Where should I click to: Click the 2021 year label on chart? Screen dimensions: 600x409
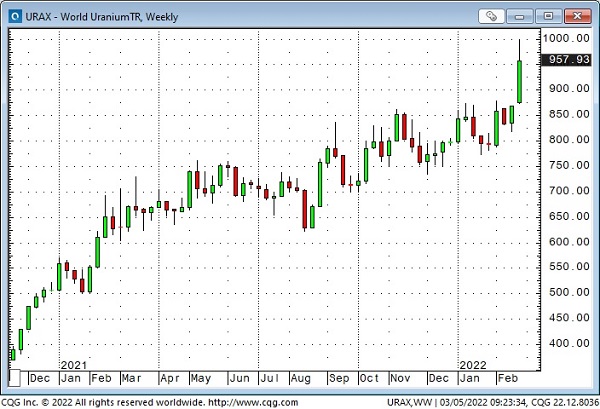[x=74, y=365]
